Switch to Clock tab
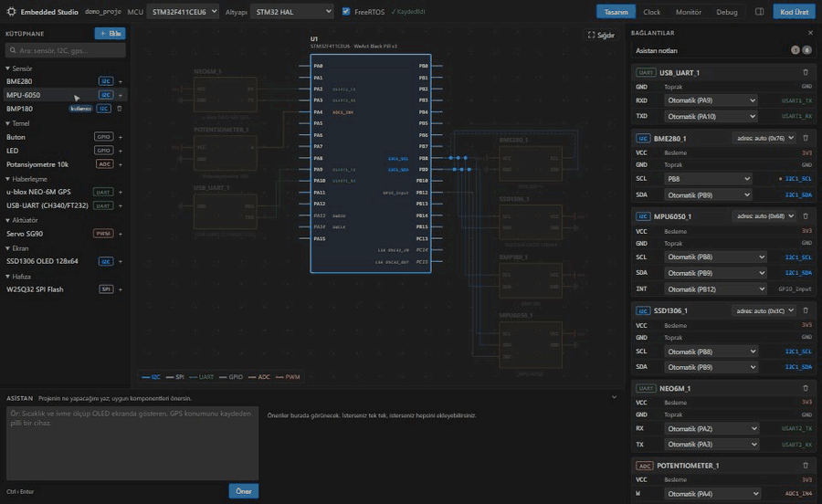 click(x=651, y=12)
